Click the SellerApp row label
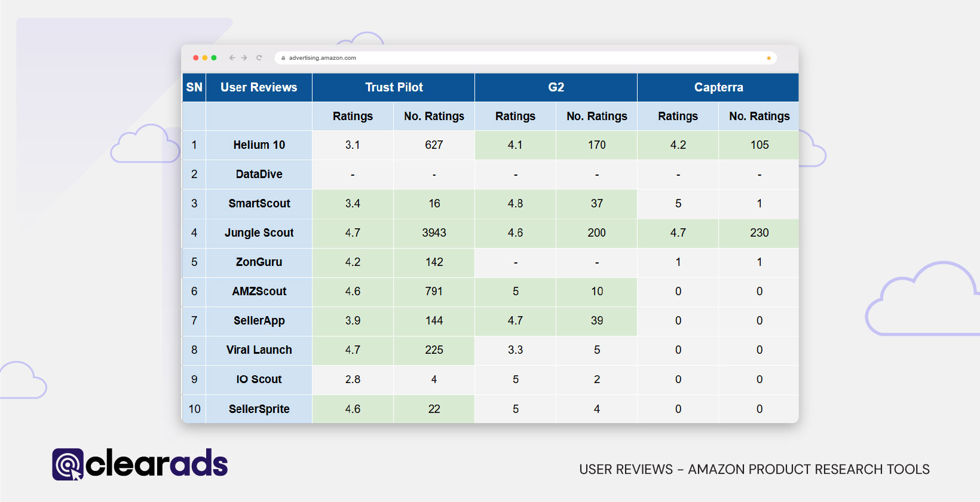 point(259,320)
